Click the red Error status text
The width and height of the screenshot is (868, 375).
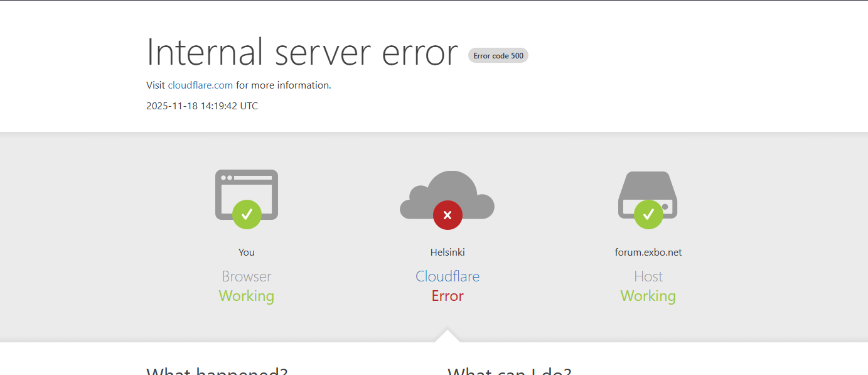coord(447,296)
